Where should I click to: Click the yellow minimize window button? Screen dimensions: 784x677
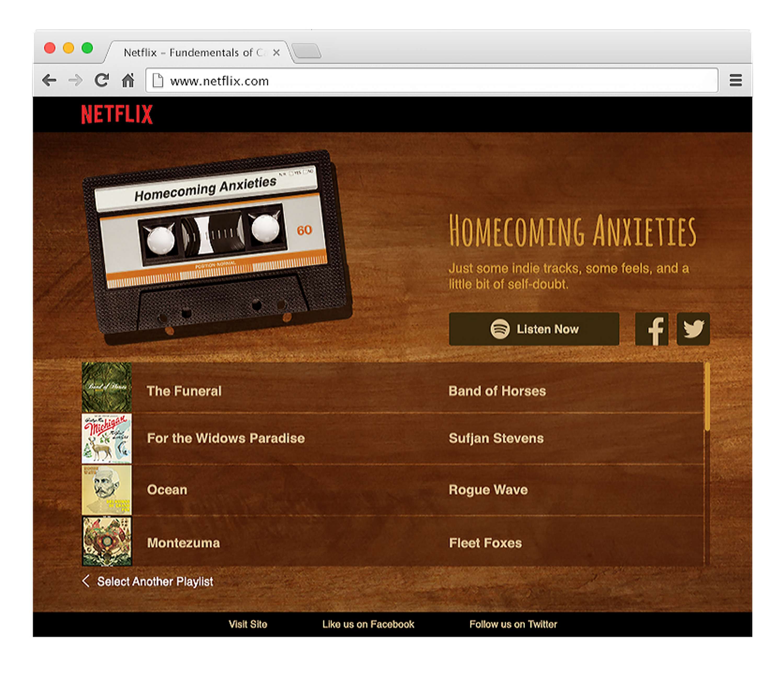68,48
